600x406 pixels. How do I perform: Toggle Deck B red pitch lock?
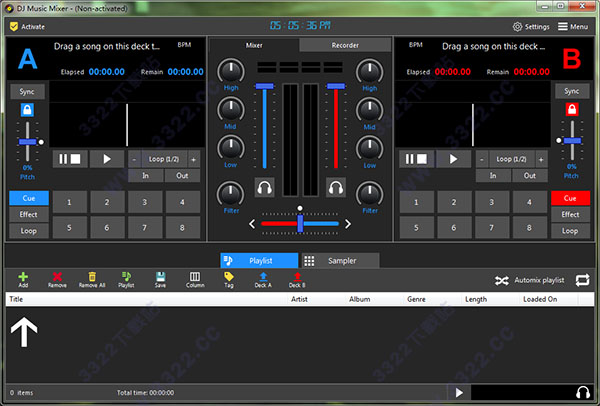[572, 109]
